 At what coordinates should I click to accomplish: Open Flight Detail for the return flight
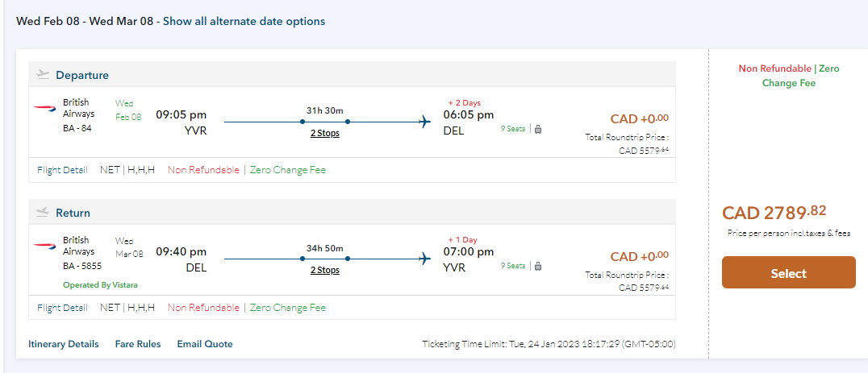pos(62,308)
